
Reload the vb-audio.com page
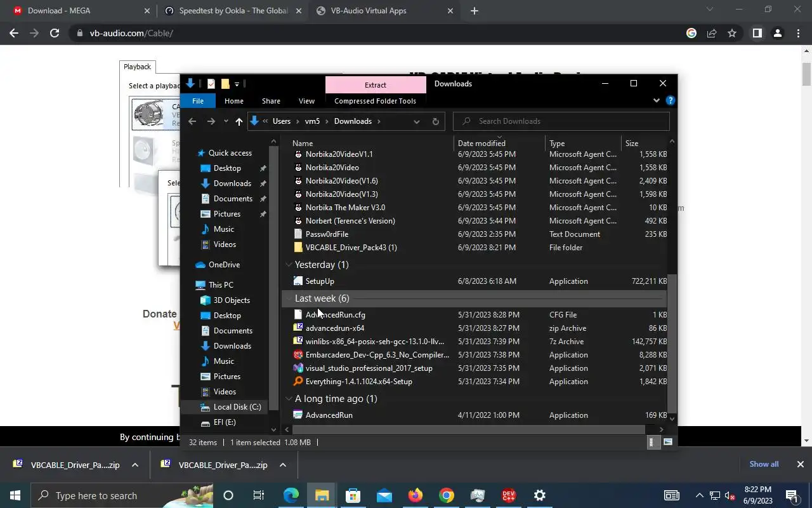pyautogui.click(x=55, y=33)
